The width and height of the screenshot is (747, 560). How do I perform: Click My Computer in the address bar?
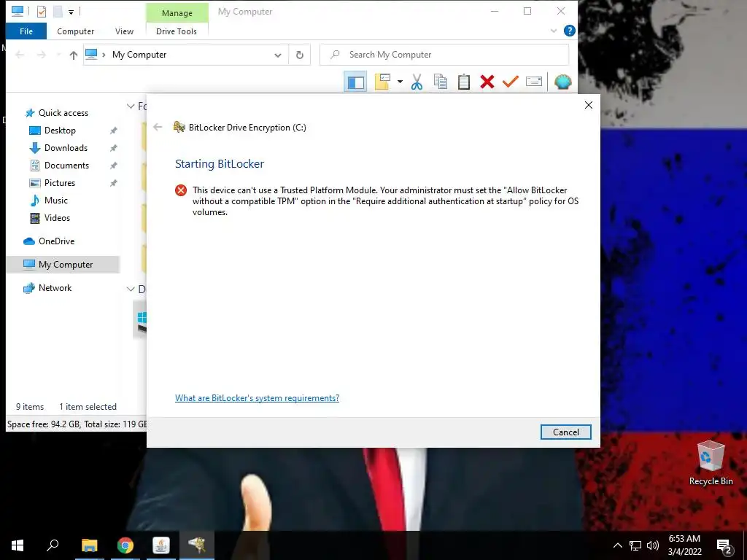(139, 55)
